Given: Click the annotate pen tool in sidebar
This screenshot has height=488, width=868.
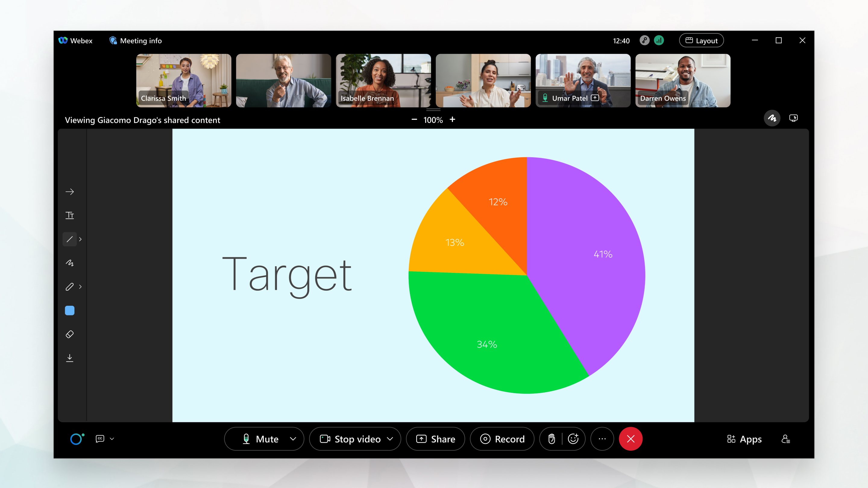Looking at the screenshot, I should (70, 286).
